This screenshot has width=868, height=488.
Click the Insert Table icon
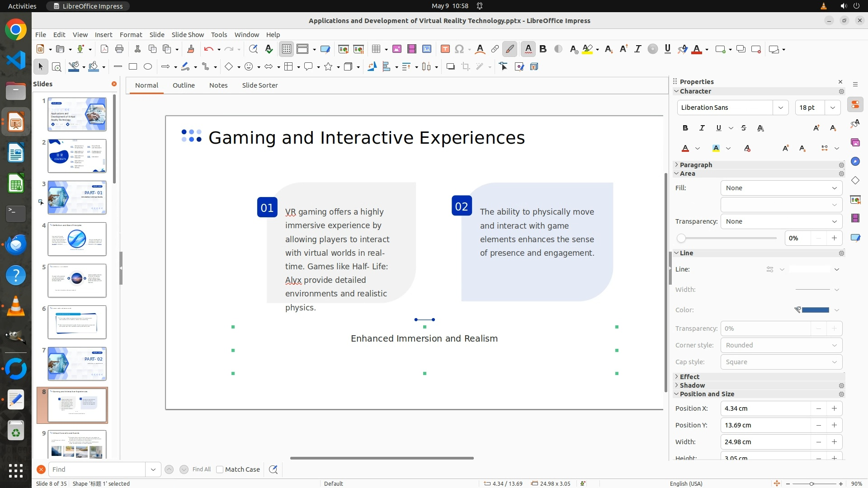376,49
